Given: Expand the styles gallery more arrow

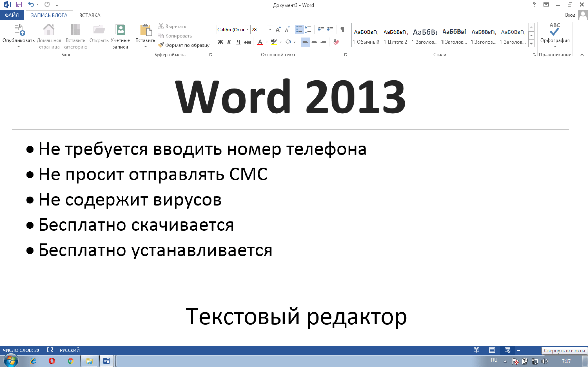Looking at the screenshot, I should pos(531,43).
